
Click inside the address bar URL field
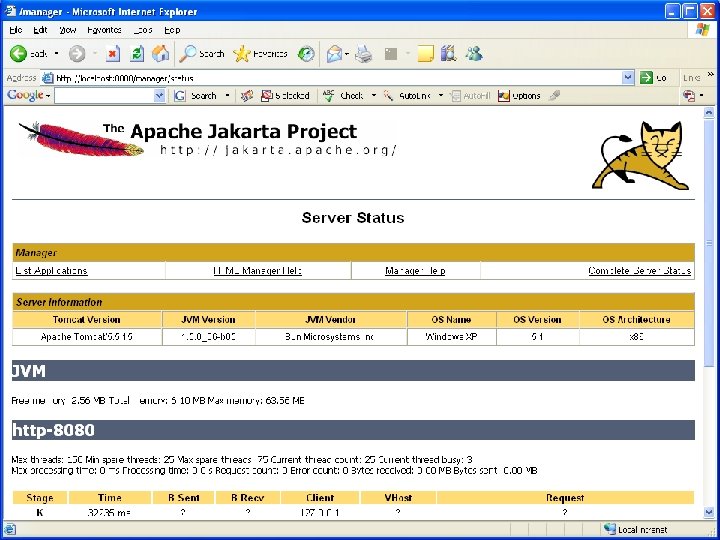338,78
